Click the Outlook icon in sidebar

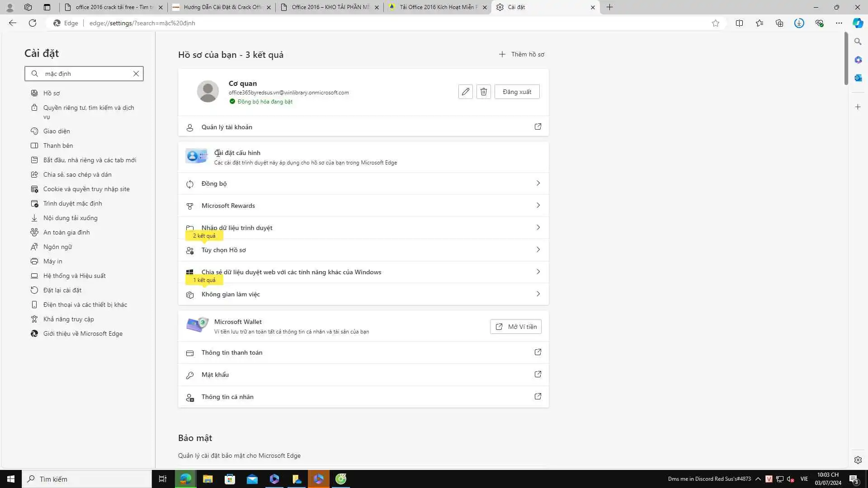coord(858,78)
